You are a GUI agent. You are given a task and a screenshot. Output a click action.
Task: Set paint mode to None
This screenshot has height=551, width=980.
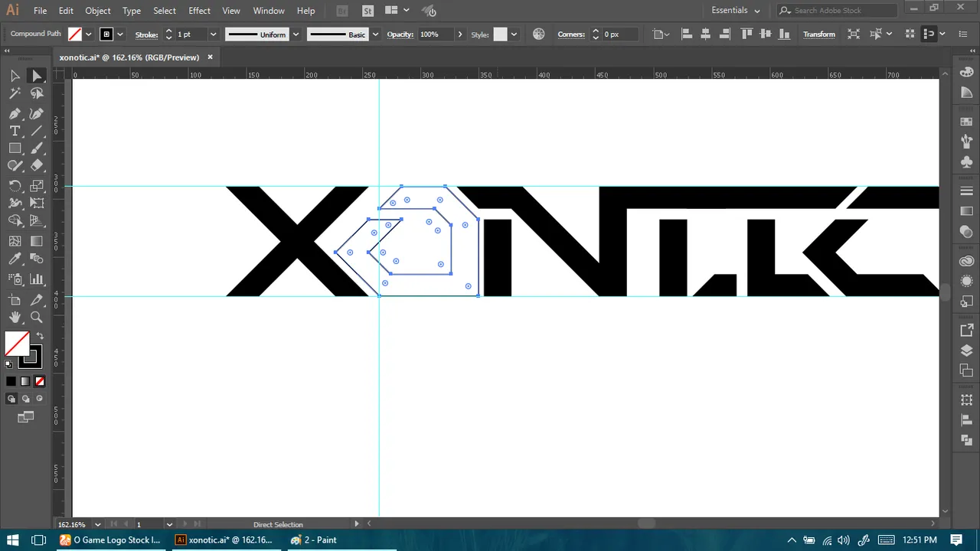coord(40,381)
